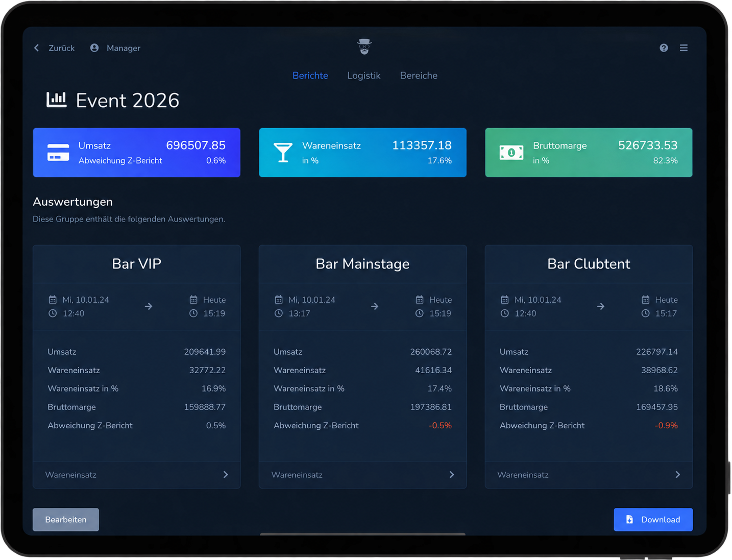Screen dimensions: 732x560
Task: Click the Bruttomarge total 526733.53
Action: (x=648, y=145)
